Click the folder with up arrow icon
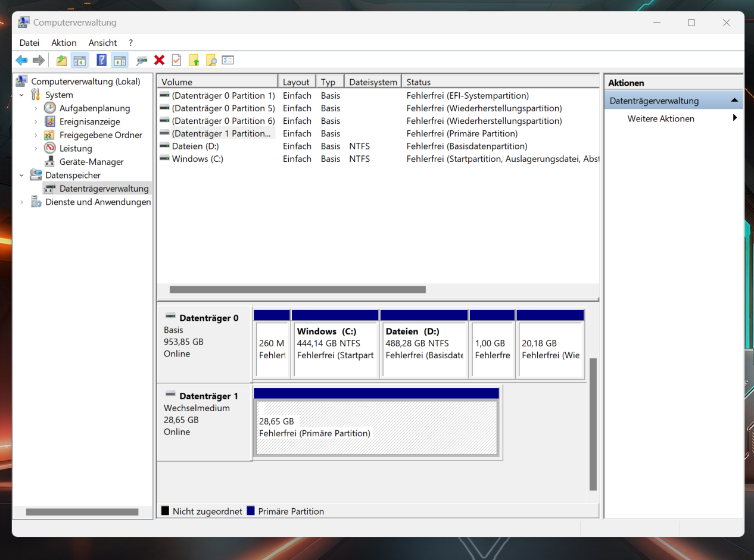This screenshot has height=560, width=754. 193,60
